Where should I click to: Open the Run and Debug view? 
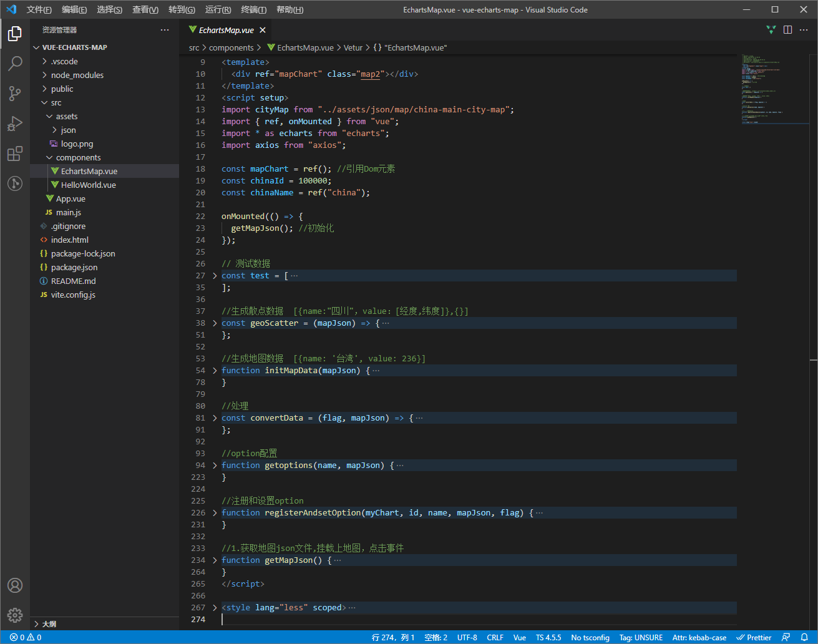pos(15,124)
